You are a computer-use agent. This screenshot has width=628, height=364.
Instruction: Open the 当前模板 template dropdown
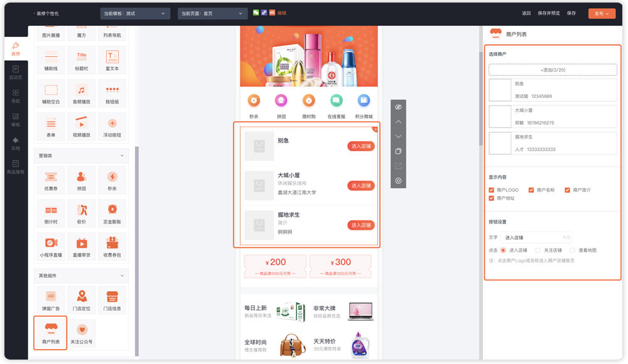tap(134, 13)
